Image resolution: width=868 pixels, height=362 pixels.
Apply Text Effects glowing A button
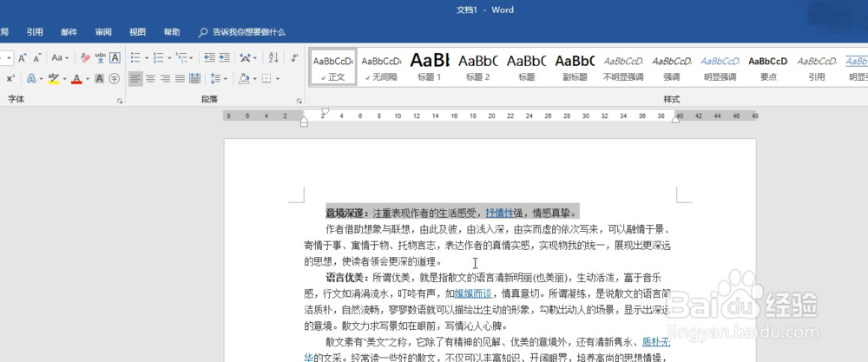[x=31, y=79]
